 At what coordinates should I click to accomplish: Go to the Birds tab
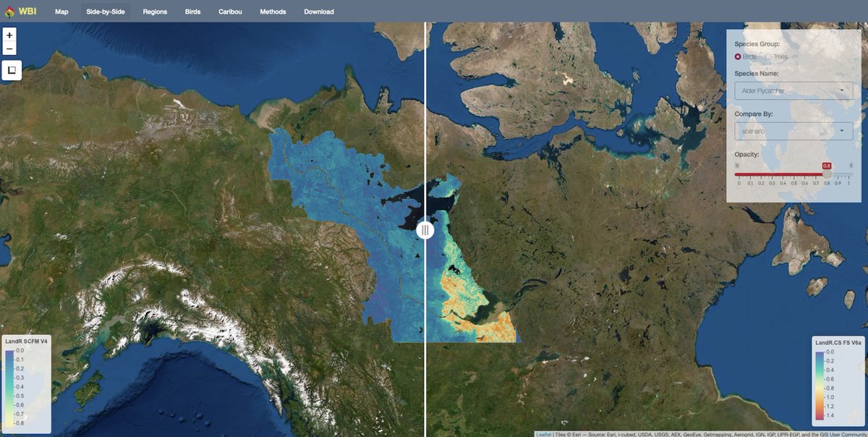click(x=192, y=12)
